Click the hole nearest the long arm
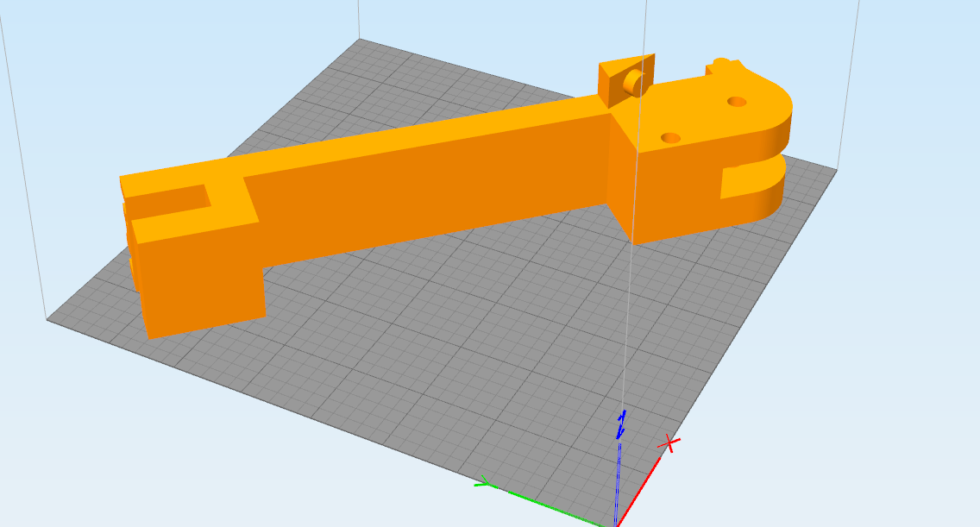 coord(670,138)
